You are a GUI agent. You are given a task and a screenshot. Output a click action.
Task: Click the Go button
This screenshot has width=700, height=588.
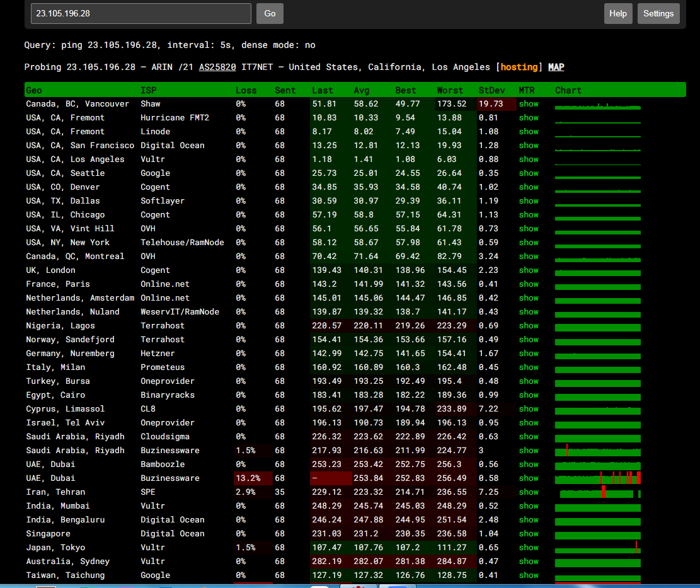(270, 13)
